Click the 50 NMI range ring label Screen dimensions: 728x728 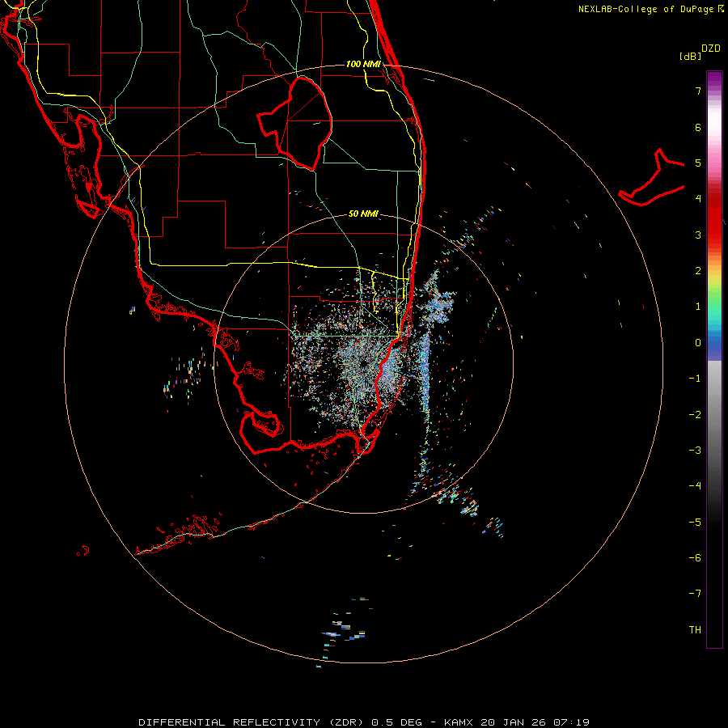363,214
